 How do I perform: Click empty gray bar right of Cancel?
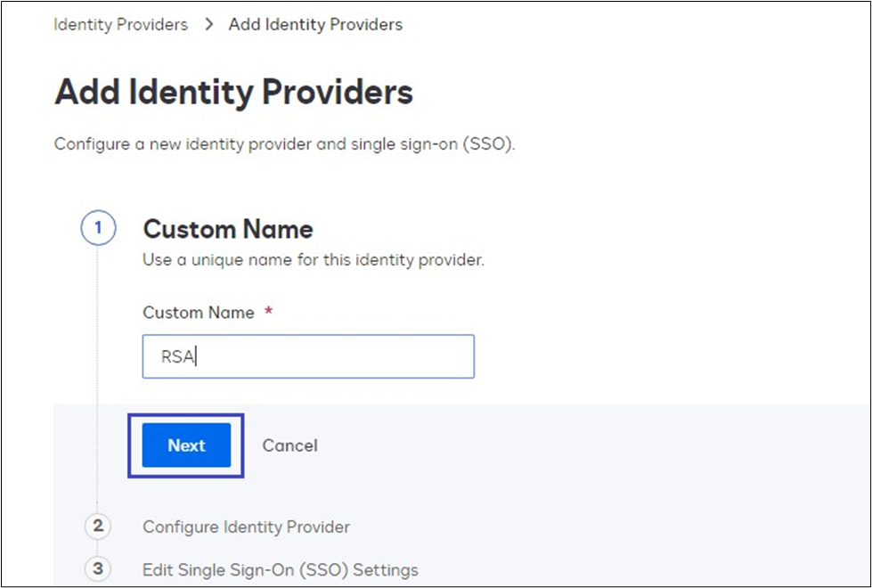(x=579, y=445)
